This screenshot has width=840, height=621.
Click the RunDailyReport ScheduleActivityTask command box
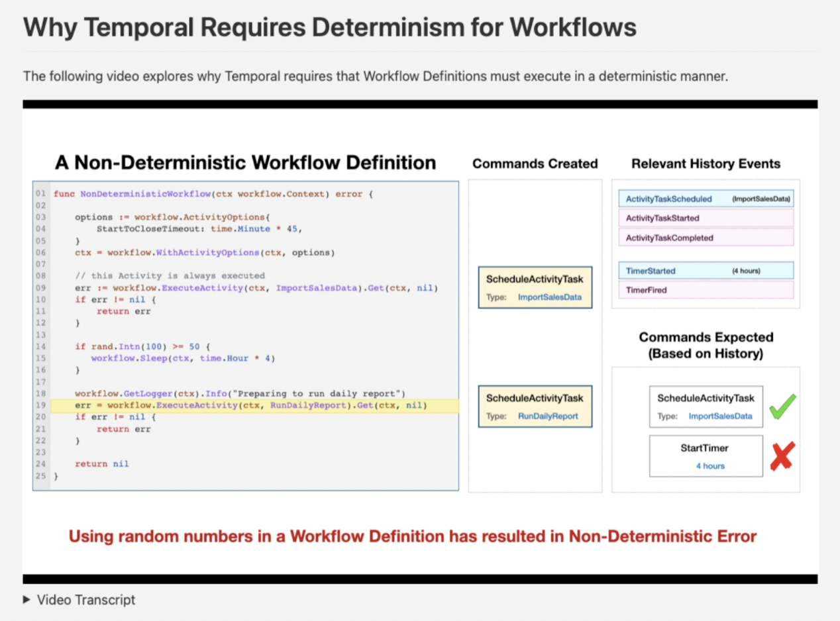click(x=535, y=406)
